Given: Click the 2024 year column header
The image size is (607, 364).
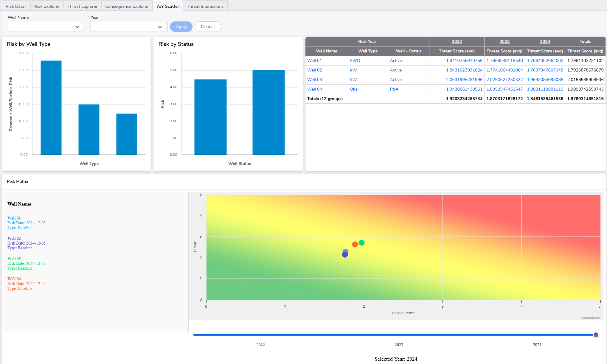Looking at the screenshot, I should pyautogui.click(x=545, y=41).
